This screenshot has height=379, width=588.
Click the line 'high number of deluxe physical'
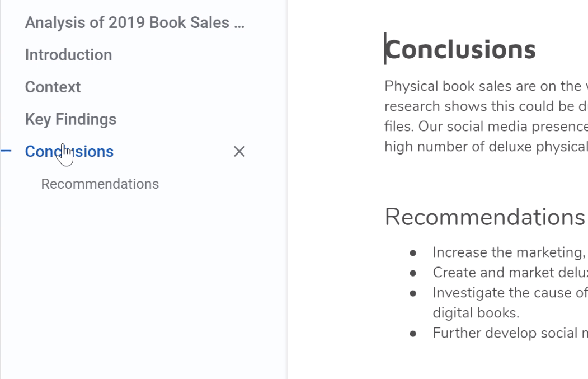pyautogui.click(x=484, y=147)
